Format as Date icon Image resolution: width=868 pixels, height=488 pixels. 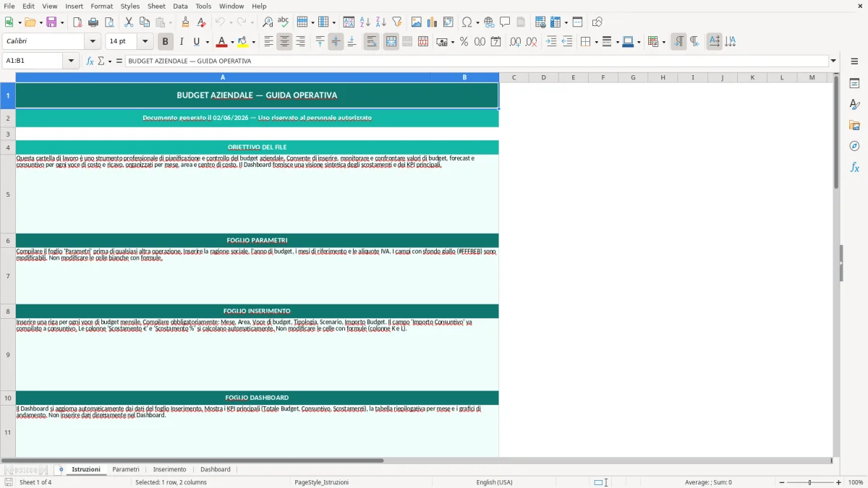pos(495,42)
